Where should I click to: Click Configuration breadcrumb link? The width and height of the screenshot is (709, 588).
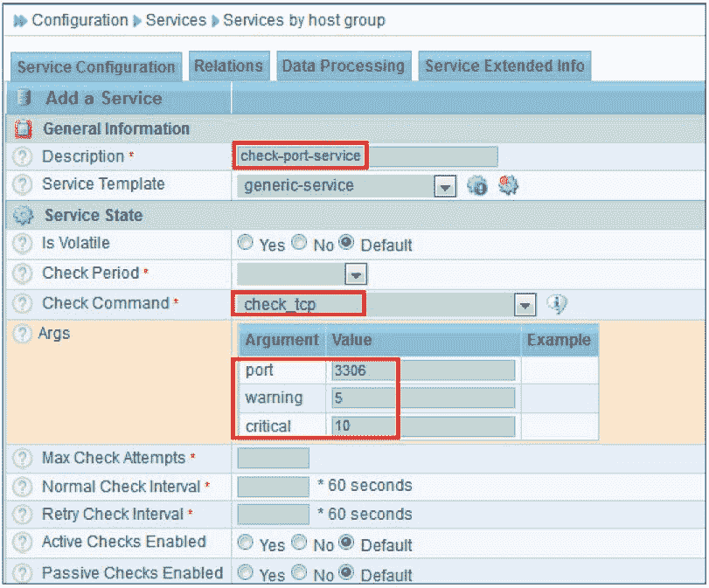[80, 19]
